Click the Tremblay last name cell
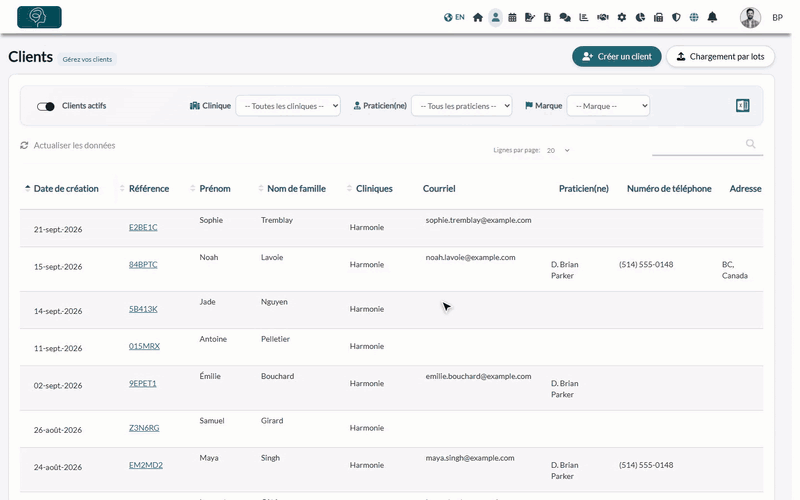Image resolution: width=800 pixels, height=500 pixels. point(277,220)
